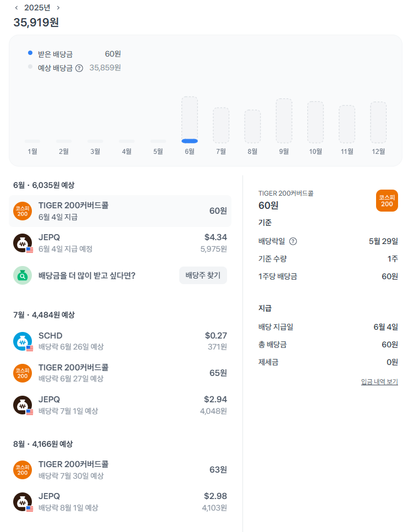Select the June bar in the chart
The image size is (414, 532).
click(x=190, y=120)
